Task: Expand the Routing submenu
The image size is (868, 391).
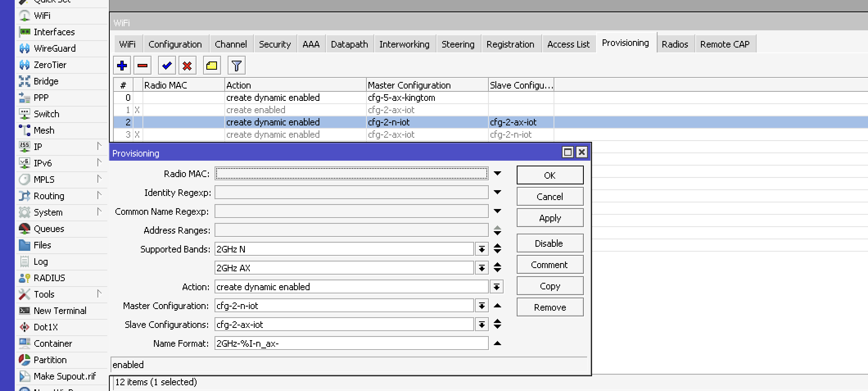Action: (99, 195)
